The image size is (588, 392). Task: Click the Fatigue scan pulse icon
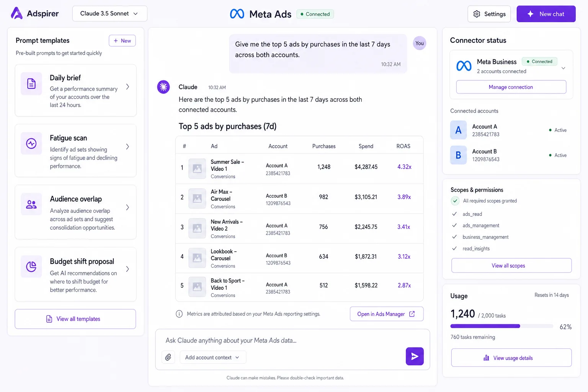(31, 144)
